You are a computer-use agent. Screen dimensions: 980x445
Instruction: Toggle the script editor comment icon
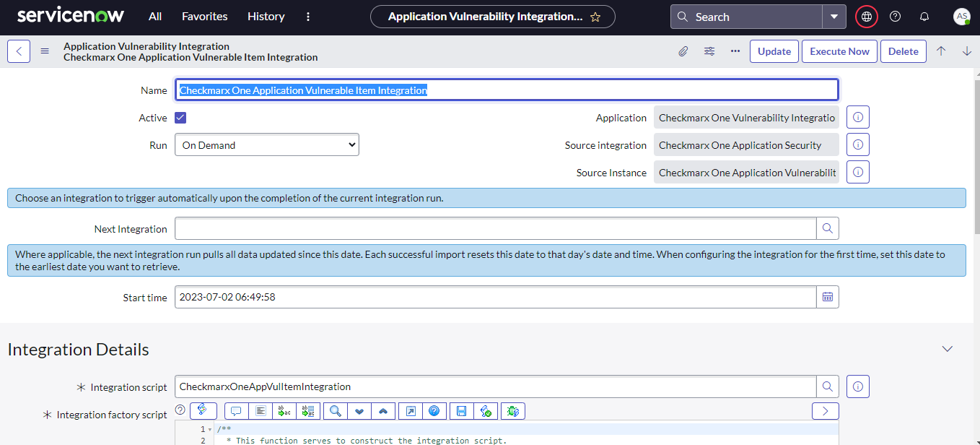tap(235, 411)
